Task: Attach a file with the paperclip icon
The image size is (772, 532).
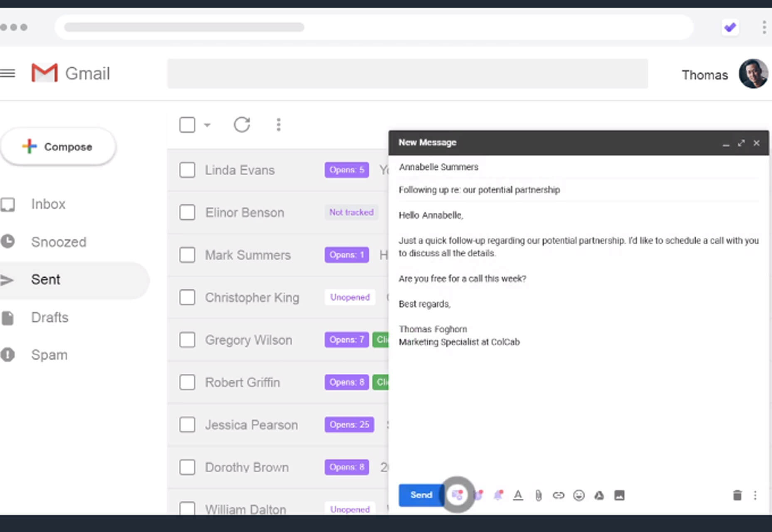Action: (x=538, y=495)
